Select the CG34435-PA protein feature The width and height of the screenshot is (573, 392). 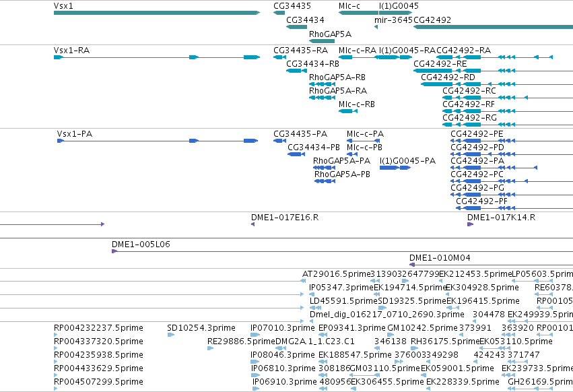[279, 141]
